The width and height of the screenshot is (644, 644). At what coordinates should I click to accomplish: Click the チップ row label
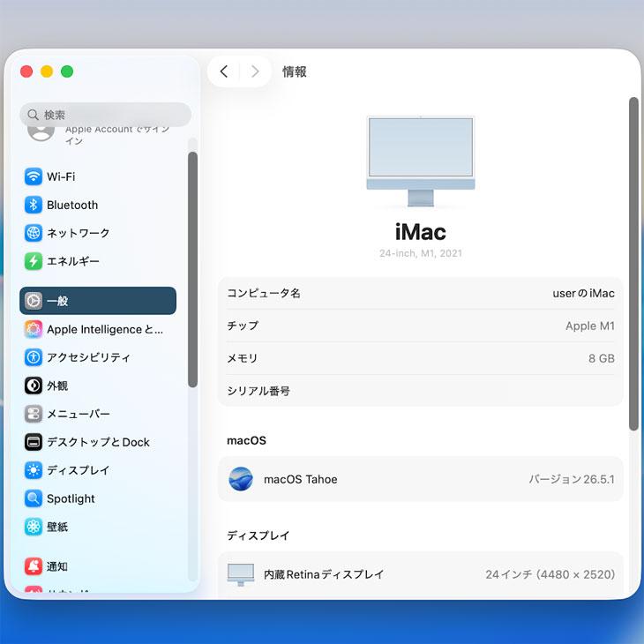tap(243, 326)
